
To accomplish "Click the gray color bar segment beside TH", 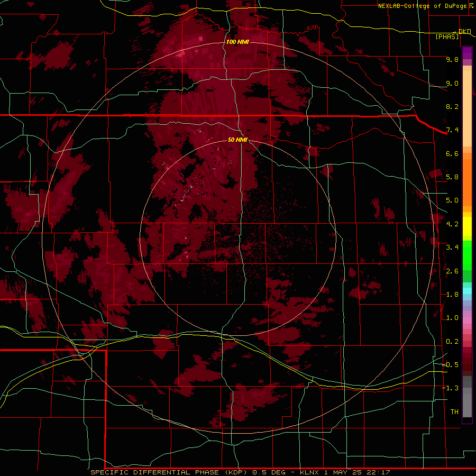I will (x=467, y=405).
